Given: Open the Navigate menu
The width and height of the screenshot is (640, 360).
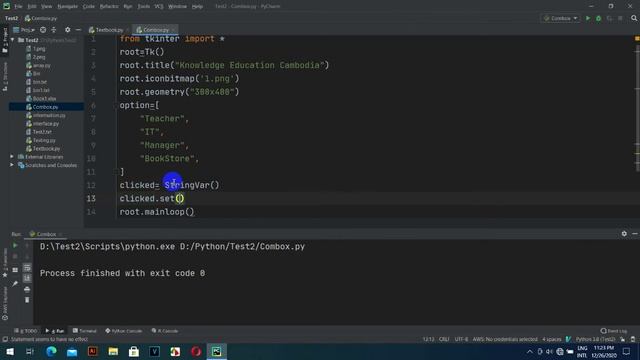Looking at the screenshot, I should 68,7.
